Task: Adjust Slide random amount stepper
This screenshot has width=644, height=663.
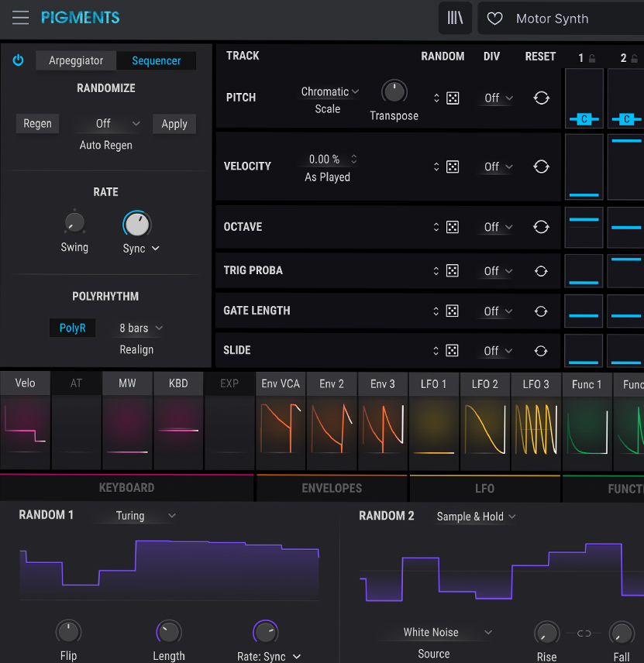Action: tap(436, 351)
